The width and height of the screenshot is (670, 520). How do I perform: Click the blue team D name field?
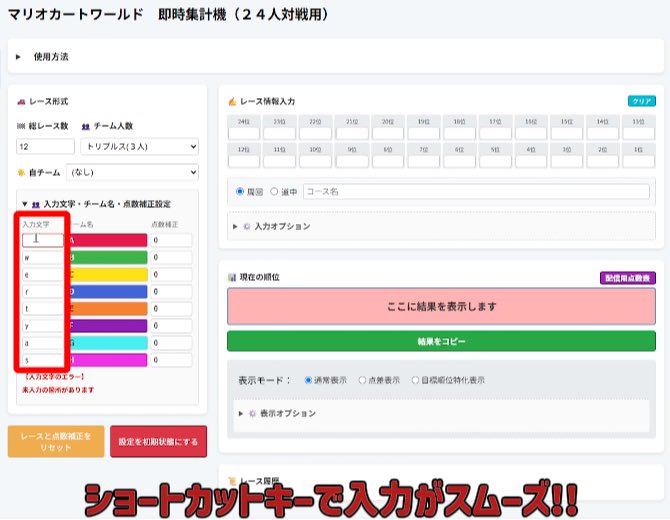(x=108, y=291)
